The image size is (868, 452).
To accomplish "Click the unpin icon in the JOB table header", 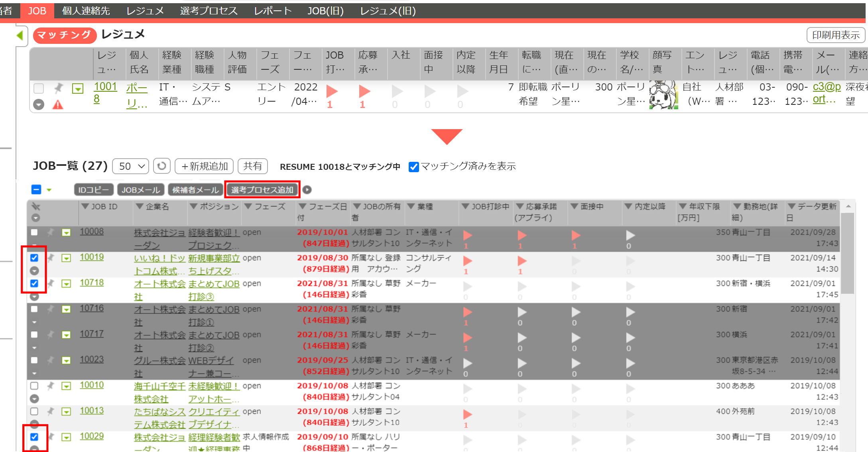I will (36, 206).
